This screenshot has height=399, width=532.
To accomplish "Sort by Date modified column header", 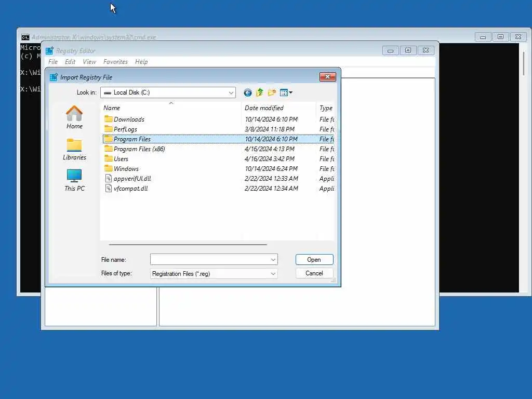I will pos(278,108).
